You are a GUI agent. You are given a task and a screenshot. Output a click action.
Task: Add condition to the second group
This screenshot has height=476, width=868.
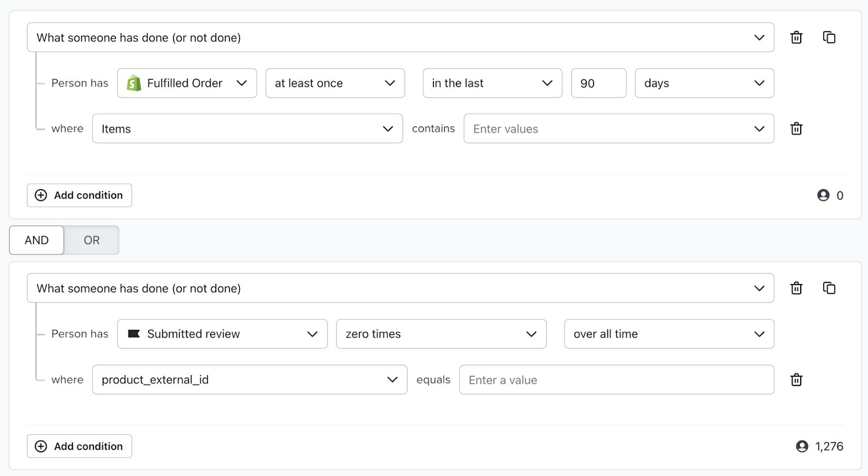point(79,446)
